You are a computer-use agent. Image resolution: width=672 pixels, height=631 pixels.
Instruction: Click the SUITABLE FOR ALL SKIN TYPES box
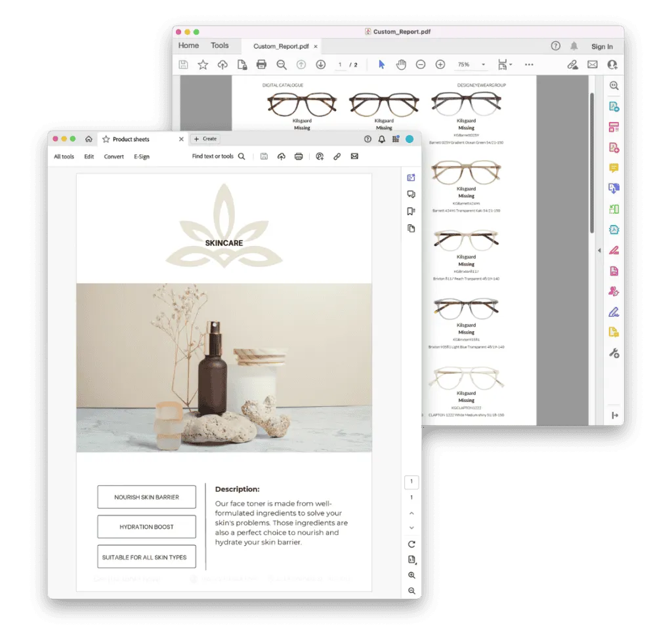click(x=146, y=556)
